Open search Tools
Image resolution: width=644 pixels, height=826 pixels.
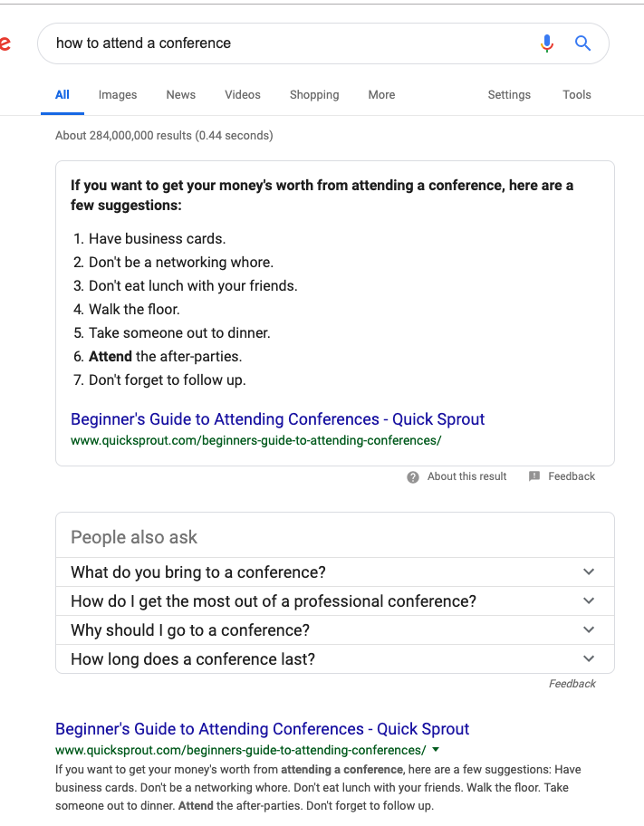[577, 94]
